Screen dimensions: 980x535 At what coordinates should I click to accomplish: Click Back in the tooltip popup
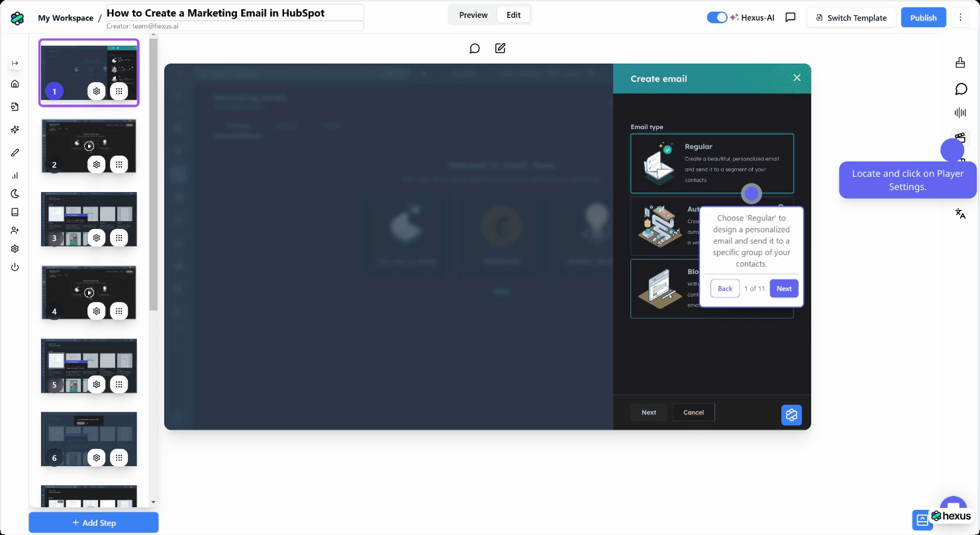tap(725, 289)
